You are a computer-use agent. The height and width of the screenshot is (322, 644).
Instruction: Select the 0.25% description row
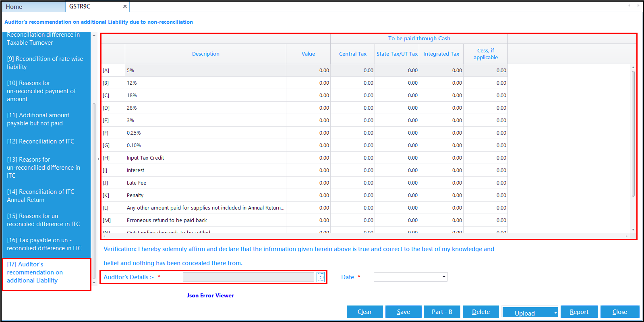click(x=206, y=133)
